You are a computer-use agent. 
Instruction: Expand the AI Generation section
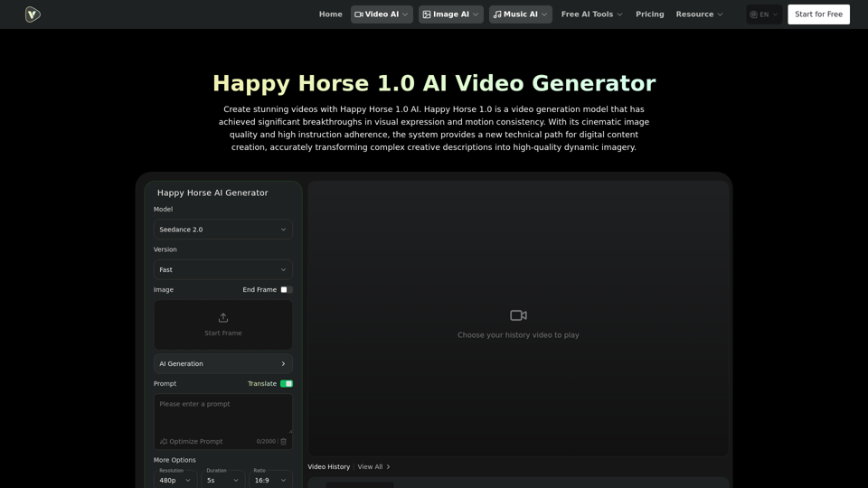pyautogui.click(x=222, y=364)
